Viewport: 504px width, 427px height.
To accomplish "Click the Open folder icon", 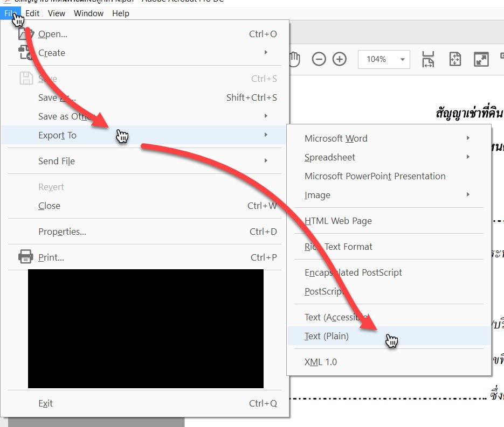I will pos(26,34).
